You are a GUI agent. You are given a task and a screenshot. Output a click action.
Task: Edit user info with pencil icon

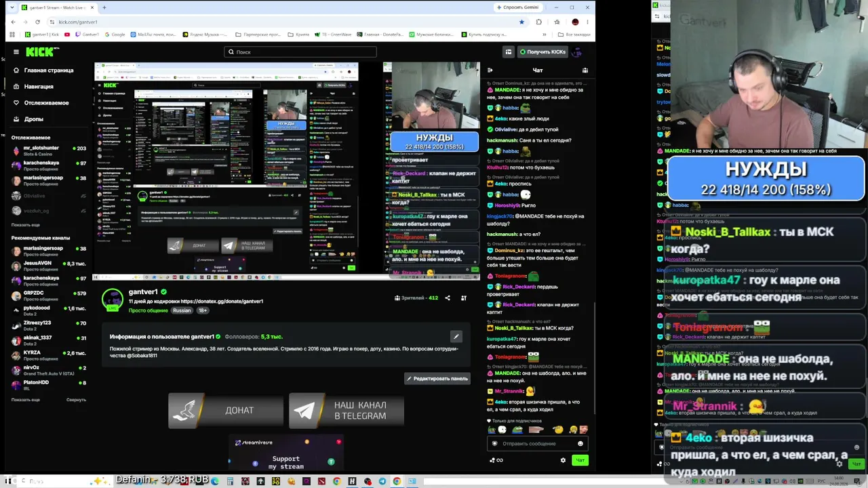[456, 336]
